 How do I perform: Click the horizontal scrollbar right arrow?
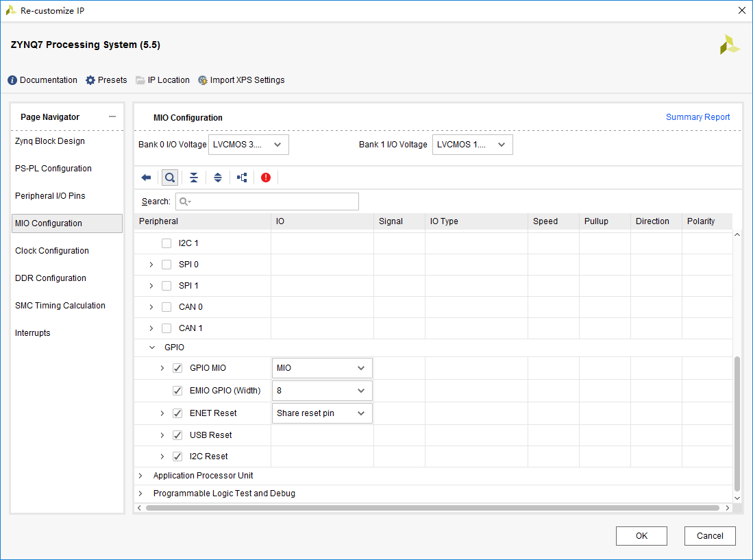coord(728,508)
